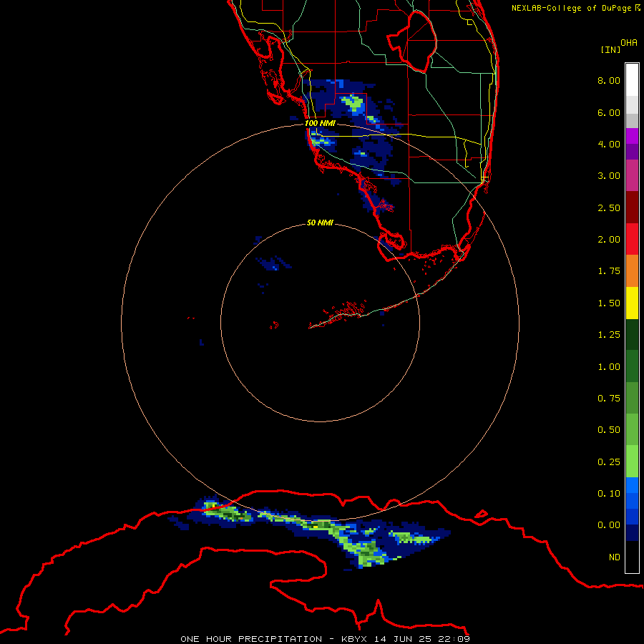Screen dimensions: 644x644
Task: Click the 22:09 timestamp in the caption
Action: click(x=456, y=639)
